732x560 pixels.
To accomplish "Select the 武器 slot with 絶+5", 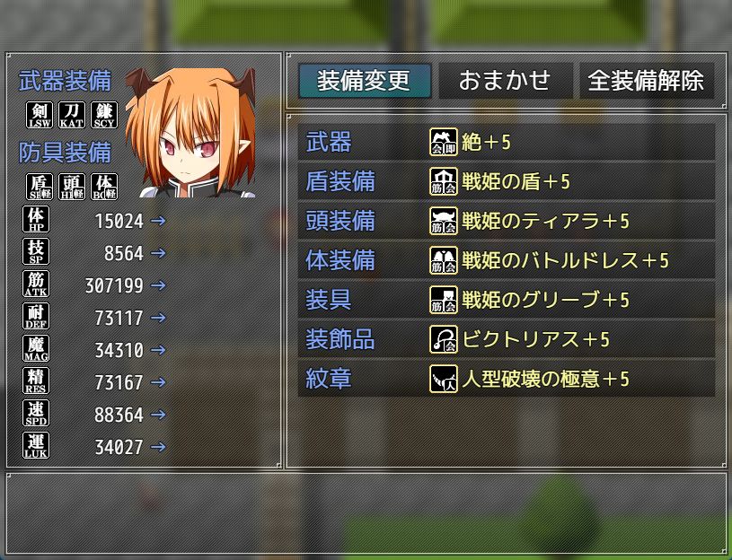I will click(x=507, y=142).
